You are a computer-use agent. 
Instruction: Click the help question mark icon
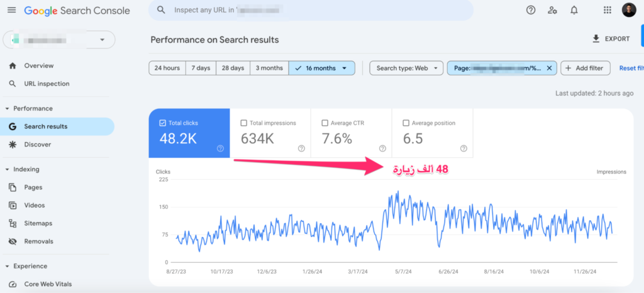tap(531, 10)
